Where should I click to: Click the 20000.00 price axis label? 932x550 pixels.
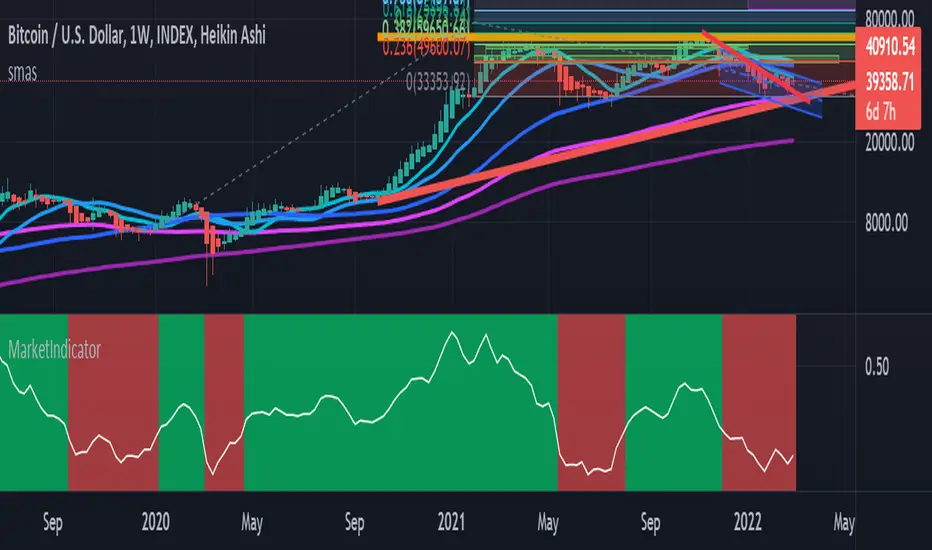(889, 142)
